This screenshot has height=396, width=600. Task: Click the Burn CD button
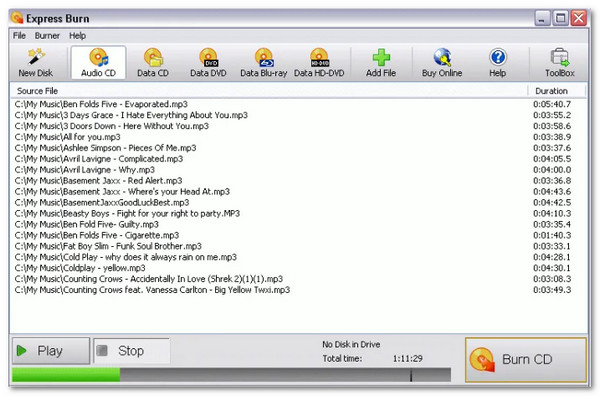[526, 360]
